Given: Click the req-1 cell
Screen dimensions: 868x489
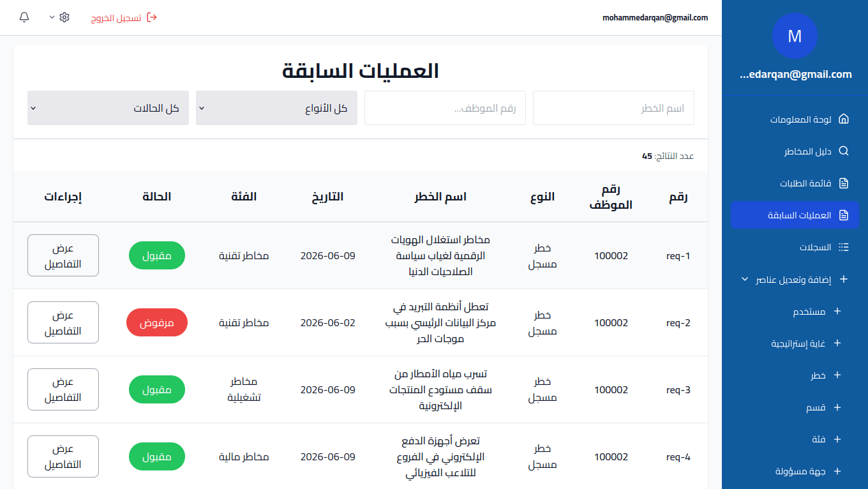Looking at the screenshot, I should pos(678,255).
